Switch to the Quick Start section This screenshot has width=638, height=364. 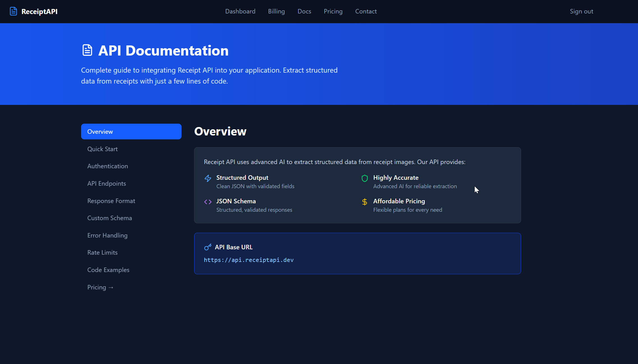coord(102,149)
